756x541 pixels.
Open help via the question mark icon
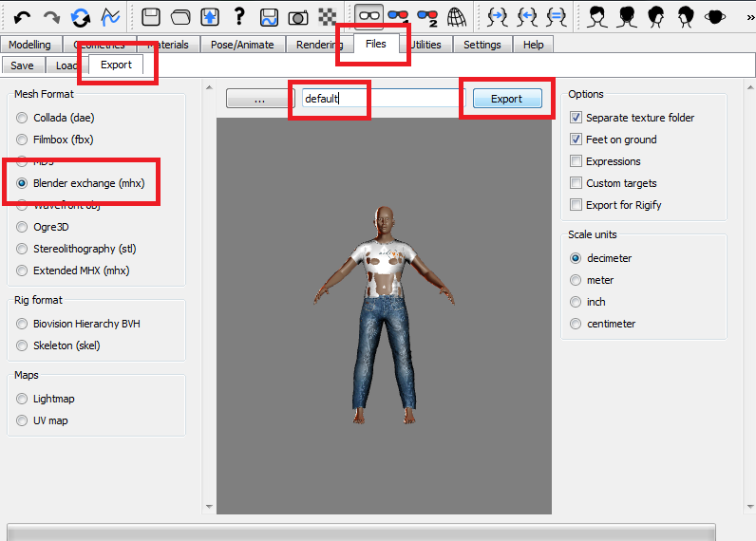239,15
